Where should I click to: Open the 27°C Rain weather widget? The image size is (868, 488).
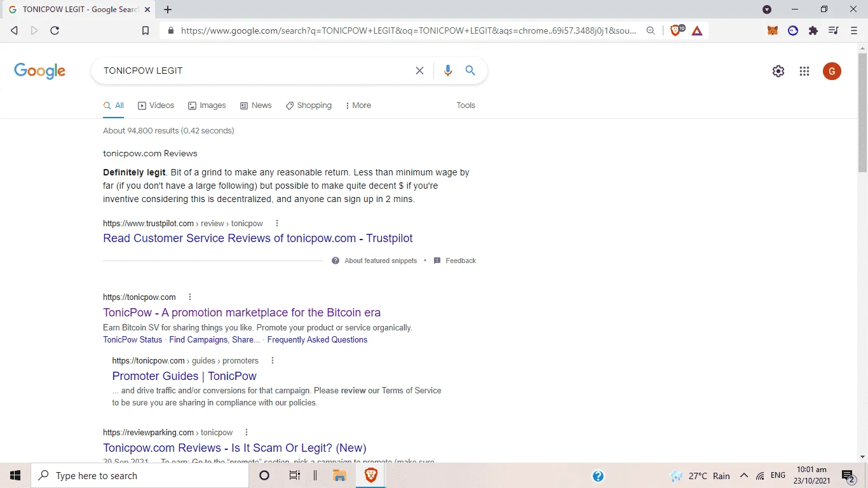pos(700,476)
